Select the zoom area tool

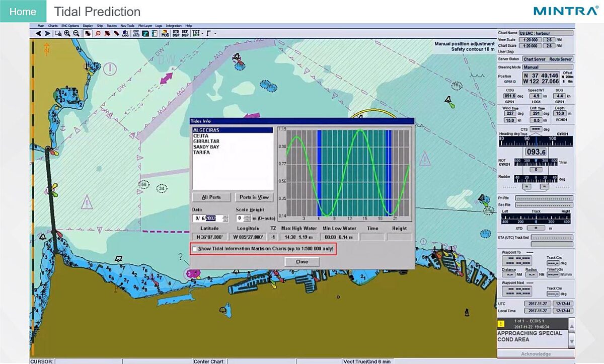(x=58, y=33)
